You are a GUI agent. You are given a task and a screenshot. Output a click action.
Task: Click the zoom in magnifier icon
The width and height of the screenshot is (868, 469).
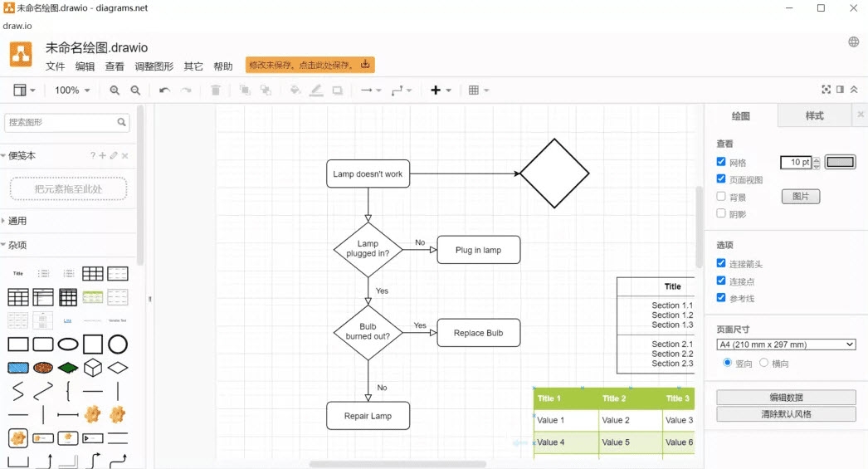point(115,90)
